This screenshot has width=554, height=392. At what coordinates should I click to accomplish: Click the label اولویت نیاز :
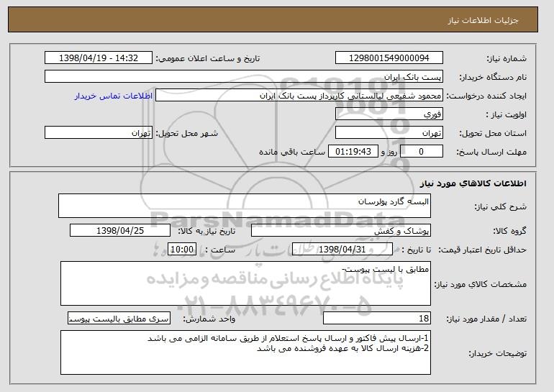tap(507, 114)
